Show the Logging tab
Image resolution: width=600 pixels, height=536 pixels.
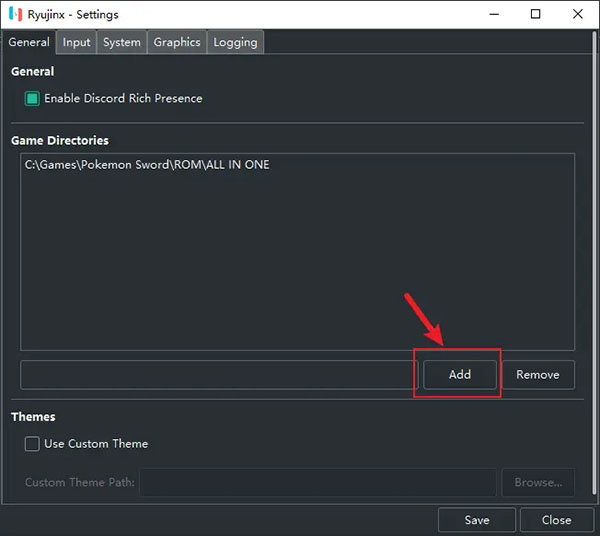[x=235, y=42]
